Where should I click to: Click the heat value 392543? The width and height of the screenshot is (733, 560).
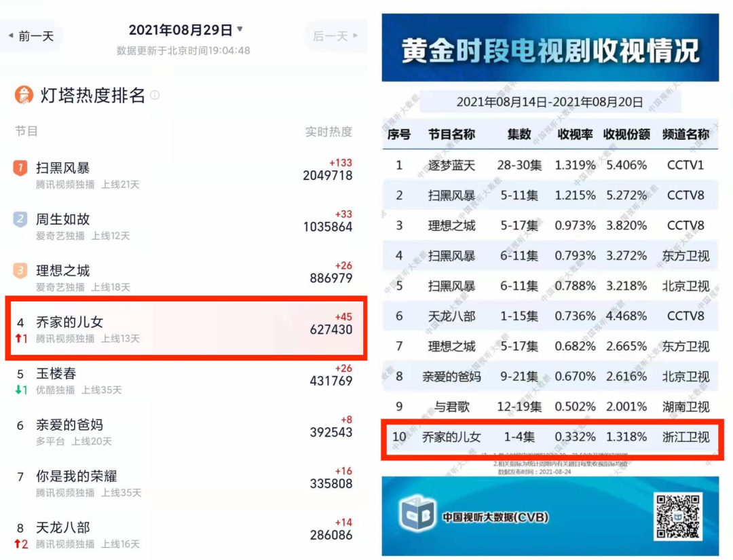pos(331,432)
